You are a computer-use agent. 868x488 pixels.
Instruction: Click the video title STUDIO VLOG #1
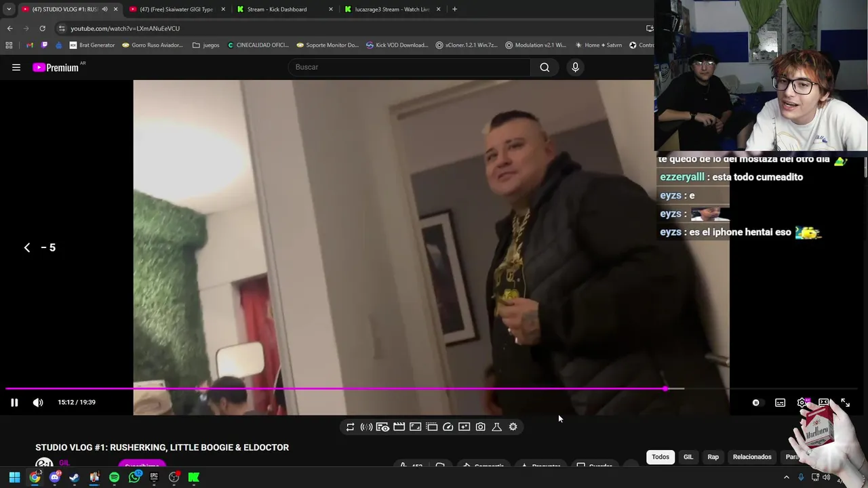click(x=162, y=447)
